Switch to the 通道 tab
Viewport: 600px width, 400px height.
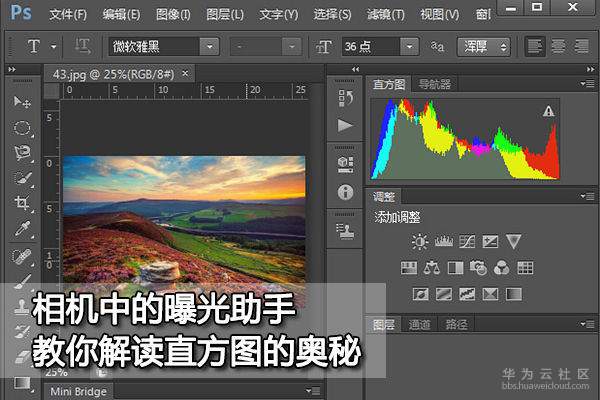(419, 325)
